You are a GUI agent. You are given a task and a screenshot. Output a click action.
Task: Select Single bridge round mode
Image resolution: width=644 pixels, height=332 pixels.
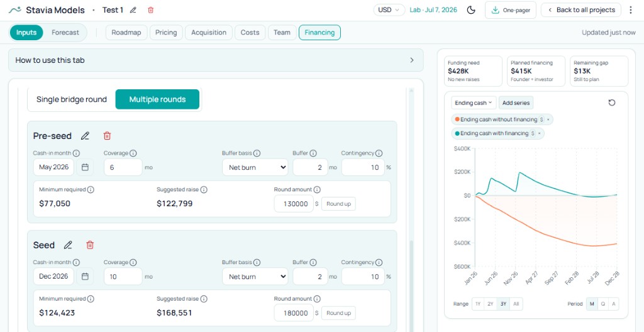pyautogui.click(x=72, y=99)
